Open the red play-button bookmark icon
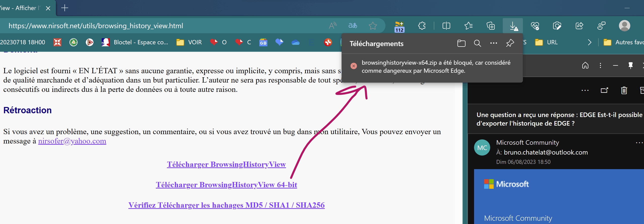The width and height of the screenshot is (644, 224). click(x=89, y=42)
